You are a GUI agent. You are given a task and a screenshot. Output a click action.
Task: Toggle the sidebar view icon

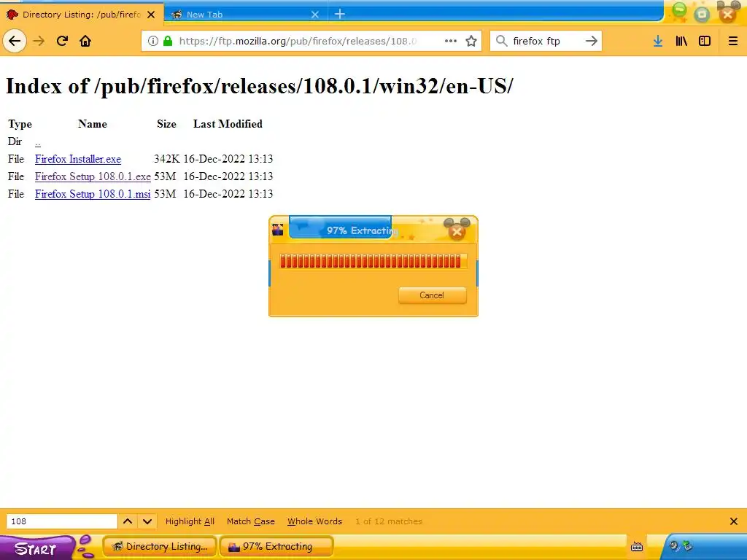pyautogui.click(x=705, y=41)
